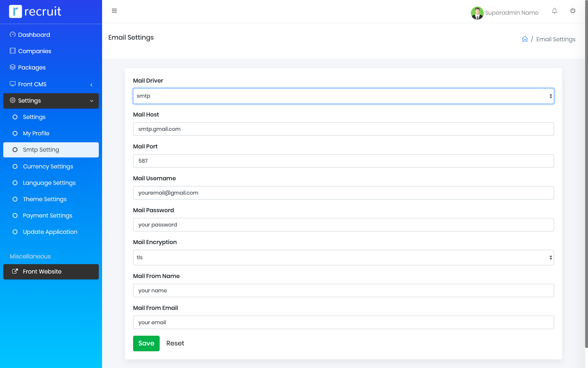Click the power logout icon
Image resolution: width=588 pixels, height=368 pixels.
coord(573,11)
